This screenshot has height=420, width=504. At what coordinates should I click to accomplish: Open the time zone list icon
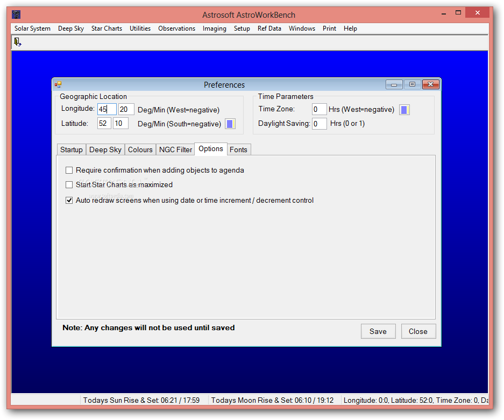pos(404,110)
